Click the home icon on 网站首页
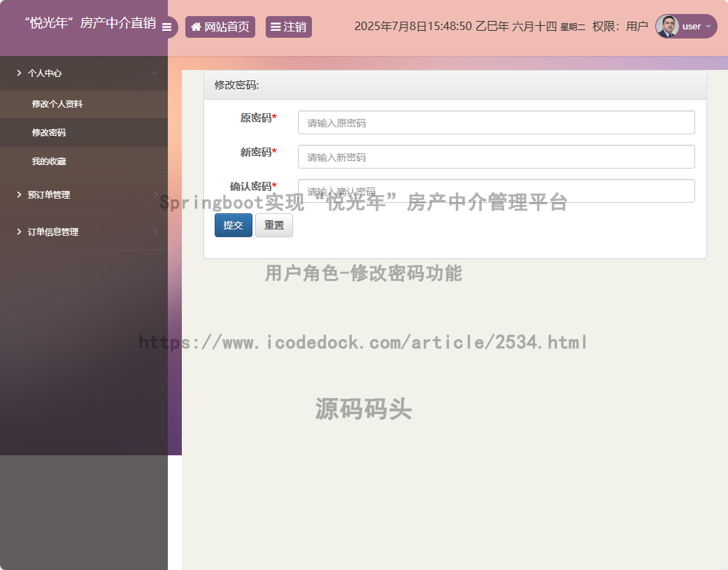The image size is (728, 570). click(x=196, y=27)
